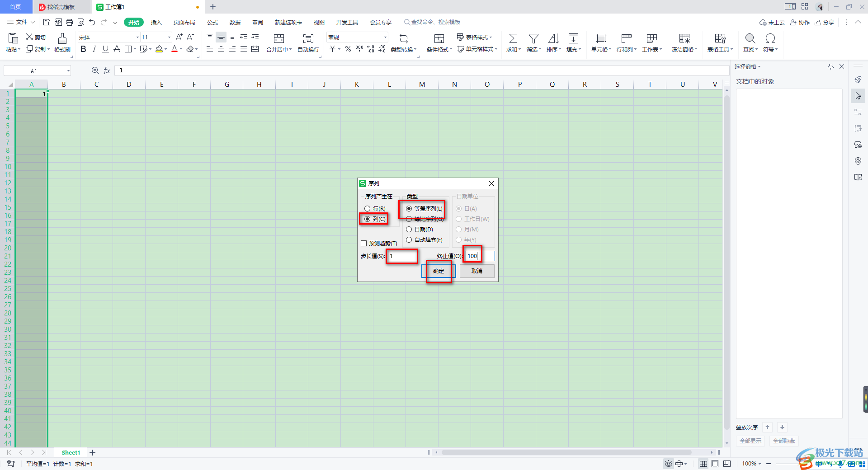Click the Share (分享) button
Screen dimensions: 868x470
(x=824, y=22)
